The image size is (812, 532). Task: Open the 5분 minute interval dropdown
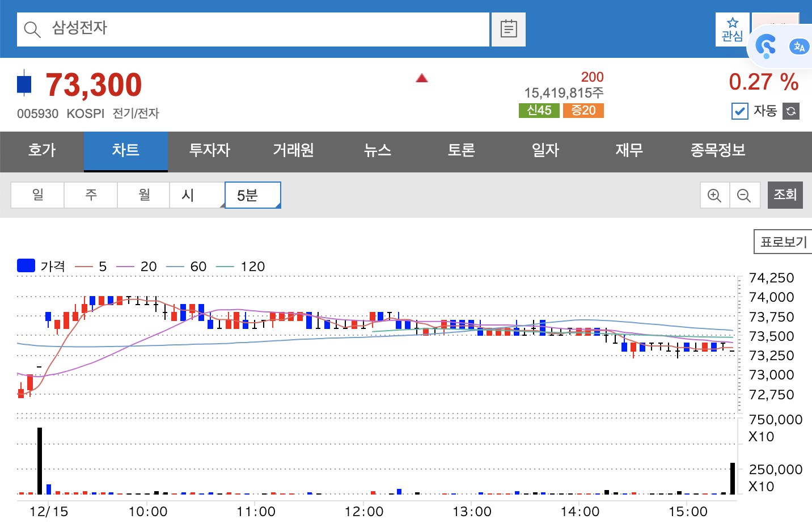click(x=253, y=195)
